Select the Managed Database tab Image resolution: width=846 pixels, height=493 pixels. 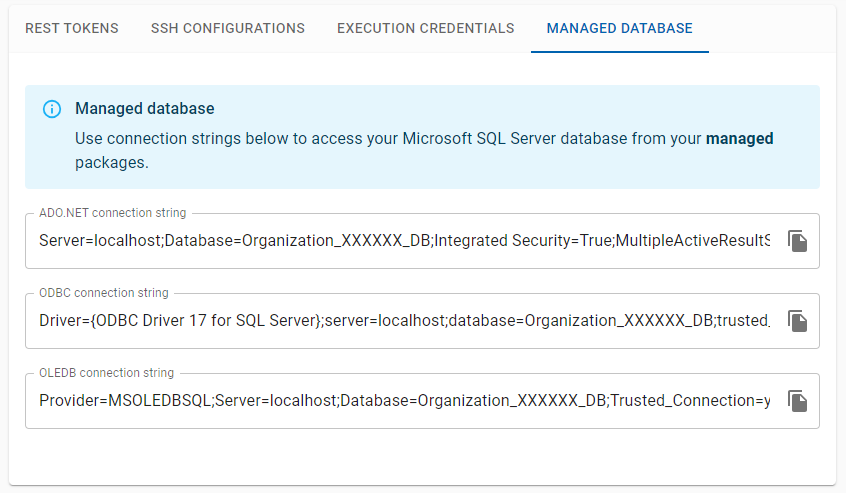[619, 28]
